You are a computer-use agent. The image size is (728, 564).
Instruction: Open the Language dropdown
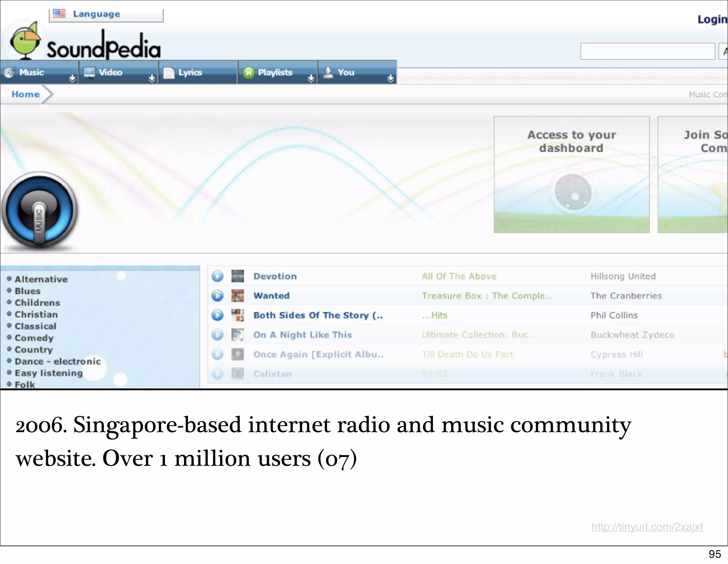click(x=106, y=15)
